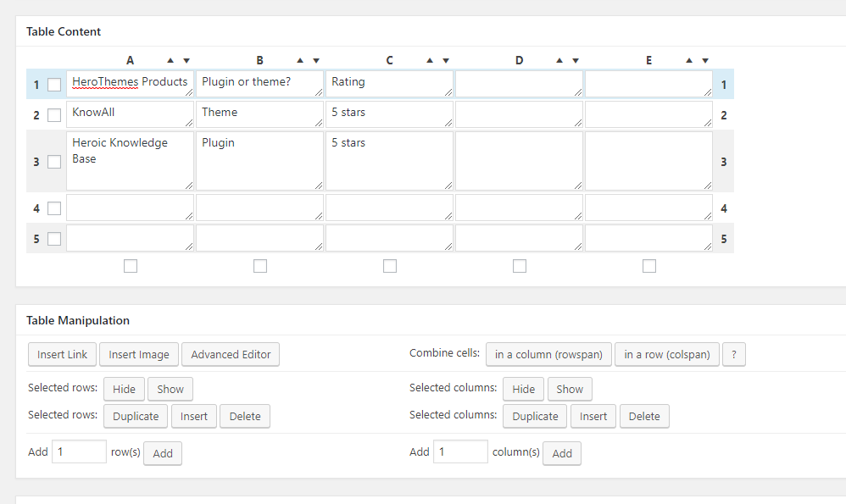Screen dimensions: 846x504
Task: Sort column A descending with down arrow
Action: (186, 61)
